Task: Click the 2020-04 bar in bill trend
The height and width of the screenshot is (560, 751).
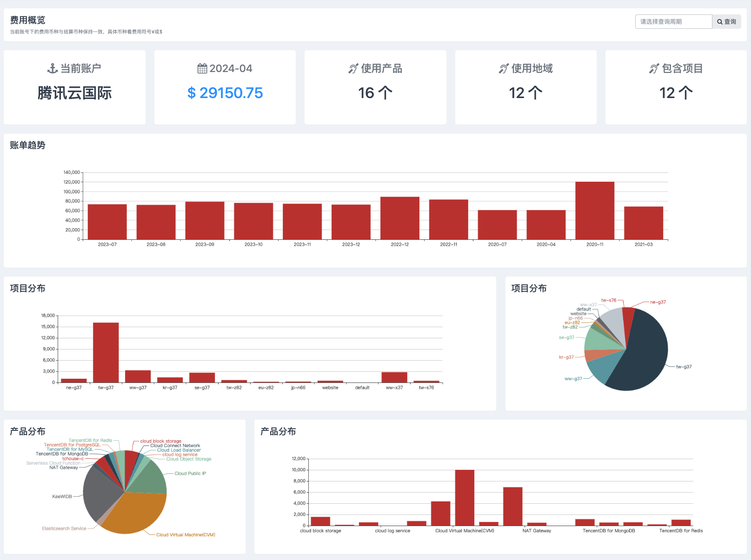Action: click(x=546, y=225)
